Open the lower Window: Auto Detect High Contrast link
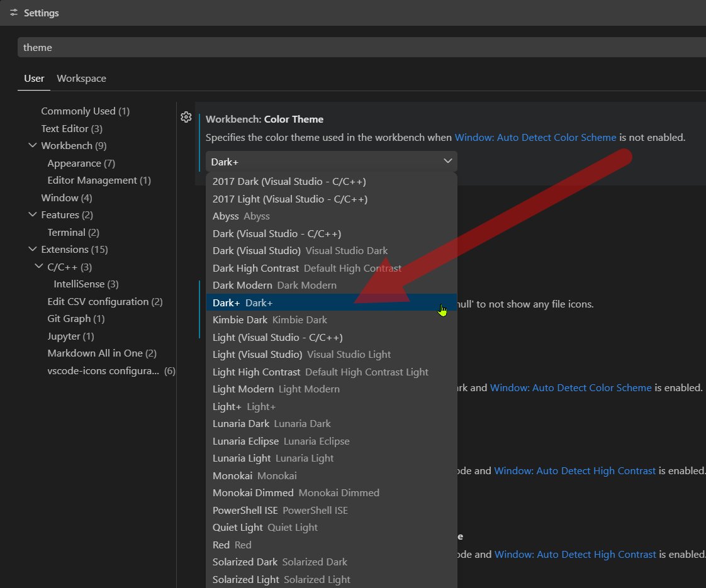 point(575,554)
